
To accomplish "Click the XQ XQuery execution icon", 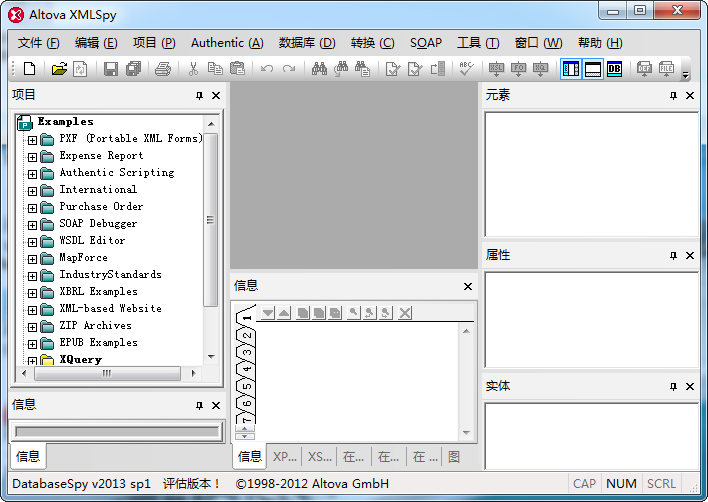I will click(x=540, y=69).
